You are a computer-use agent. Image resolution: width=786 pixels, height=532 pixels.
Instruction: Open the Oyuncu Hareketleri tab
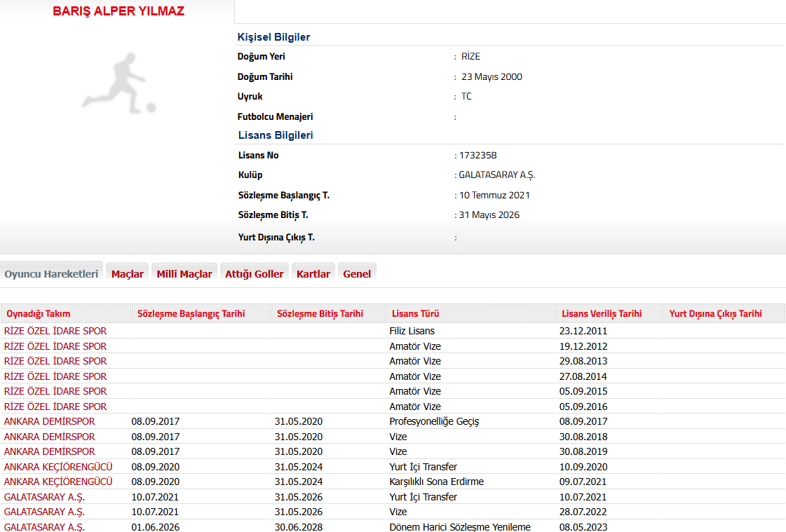(51, 274)
